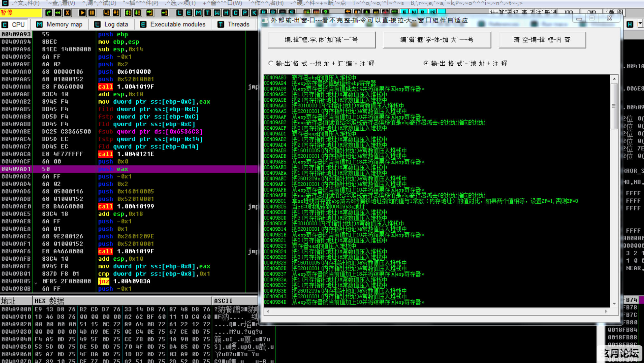Open Executable modules with the E toolbar icon
The height and width of the screenshot is (363, 644).
coord(189,13)
